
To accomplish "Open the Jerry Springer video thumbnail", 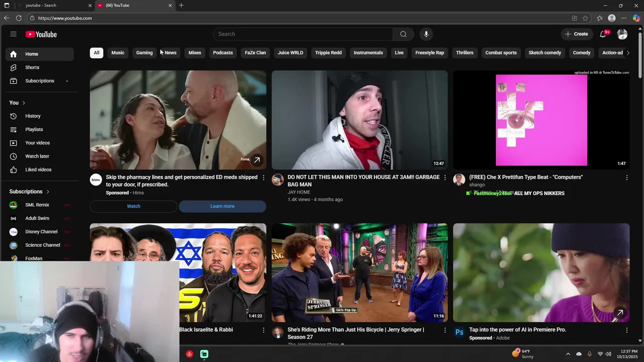I will tap(360, 273).
